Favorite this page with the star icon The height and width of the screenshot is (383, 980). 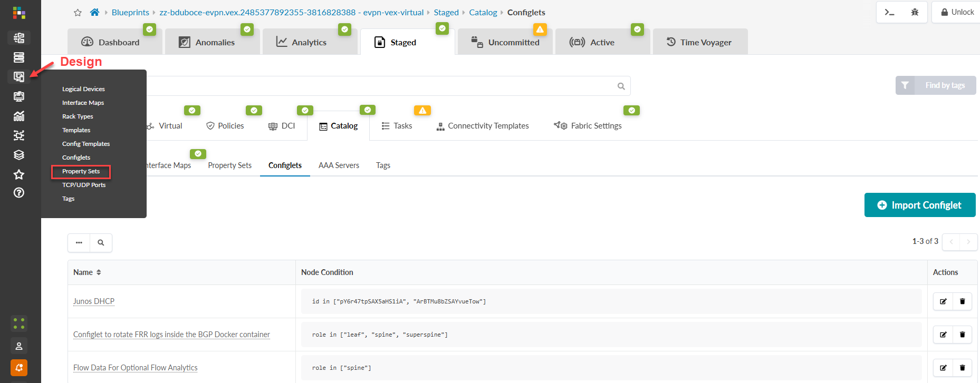78,13
